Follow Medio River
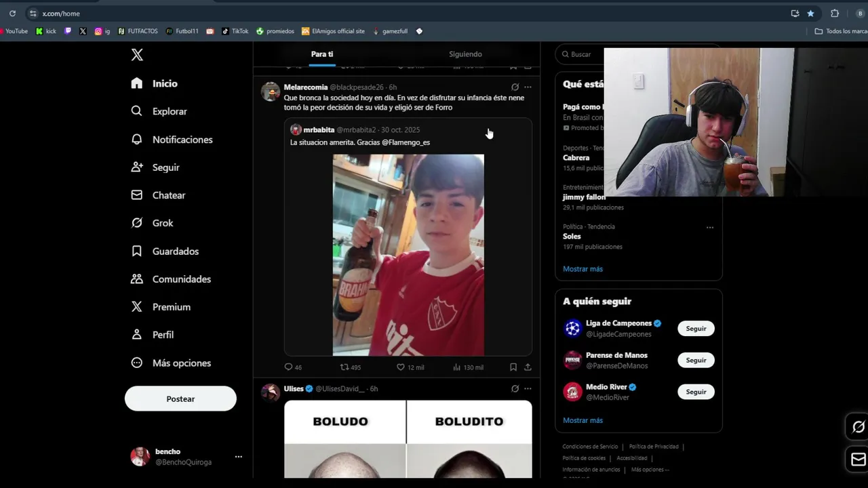Screen dimensions: 868x488 (696, 392)
